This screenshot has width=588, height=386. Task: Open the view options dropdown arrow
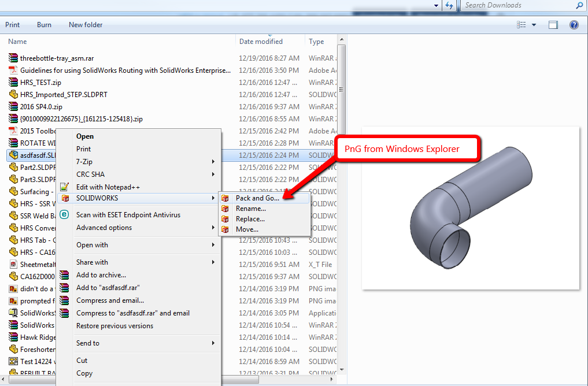tap(534, 25)
